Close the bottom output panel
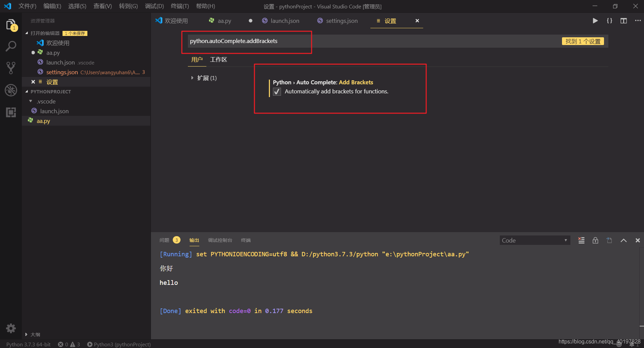644x348 pixels. click(638, 240)
